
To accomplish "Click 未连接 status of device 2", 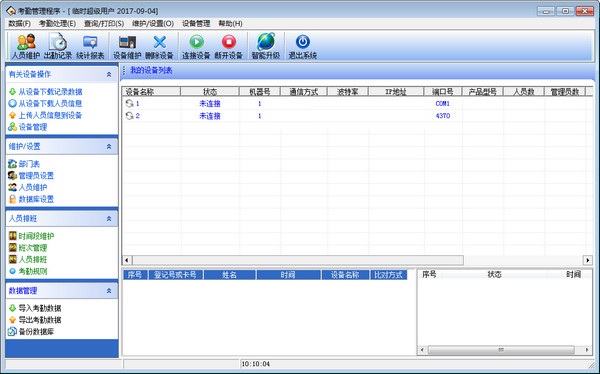I will point(210,116).
